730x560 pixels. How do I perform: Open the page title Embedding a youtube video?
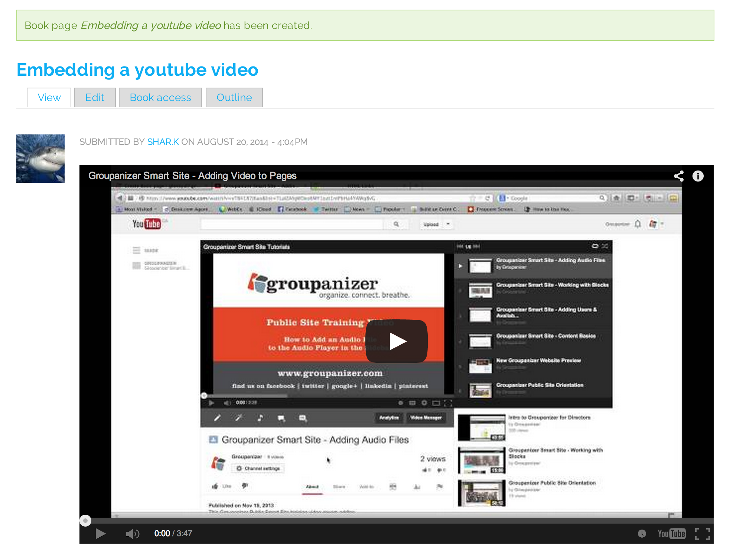(x=137, y=70)
